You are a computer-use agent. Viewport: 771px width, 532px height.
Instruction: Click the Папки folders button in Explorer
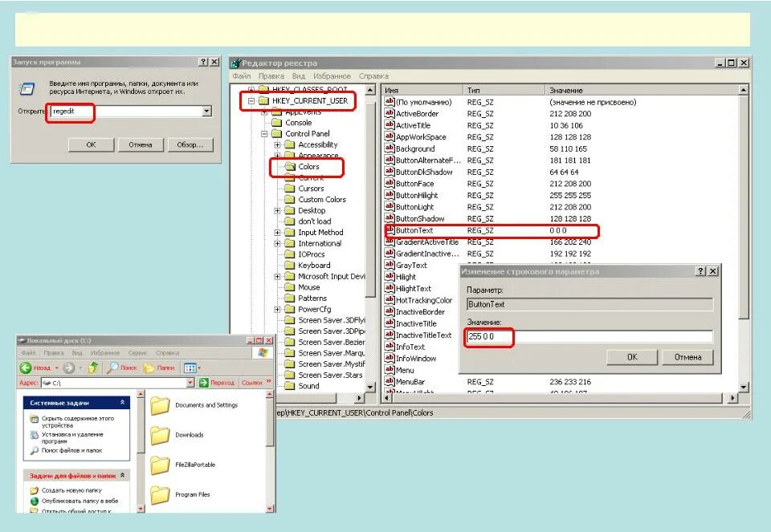pyautogui.click(x=159, y=368)
